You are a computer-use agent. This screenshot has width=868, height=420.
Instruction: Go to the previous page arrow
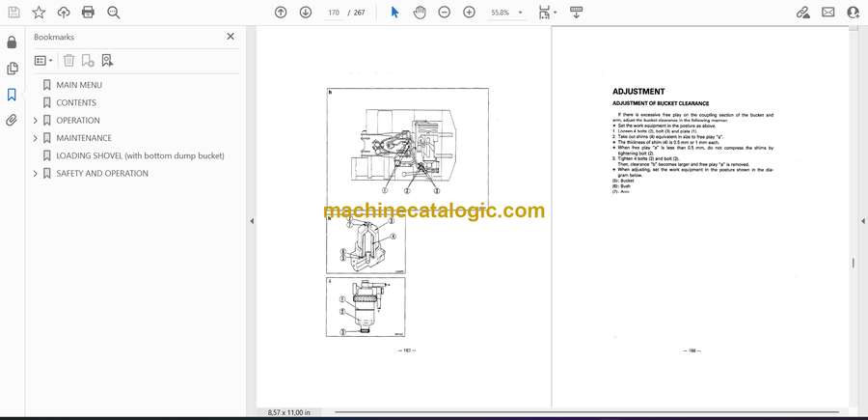click(x=281, y=13)
